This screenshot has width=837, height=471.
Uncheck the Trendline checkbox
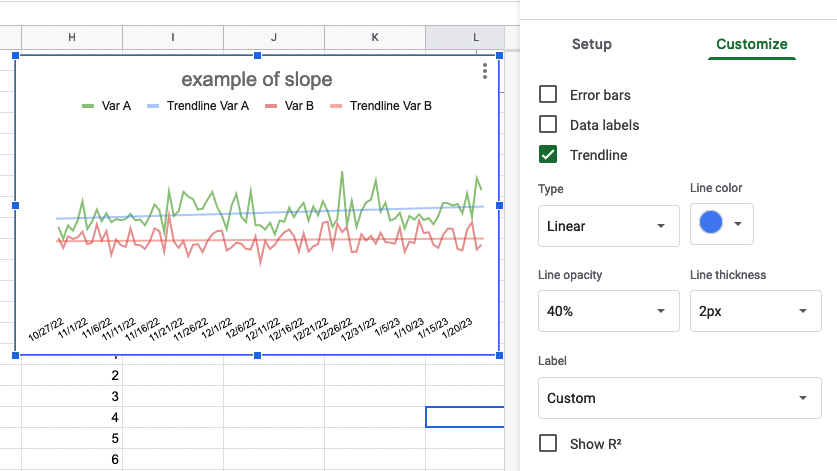click(x=548, y=154)
